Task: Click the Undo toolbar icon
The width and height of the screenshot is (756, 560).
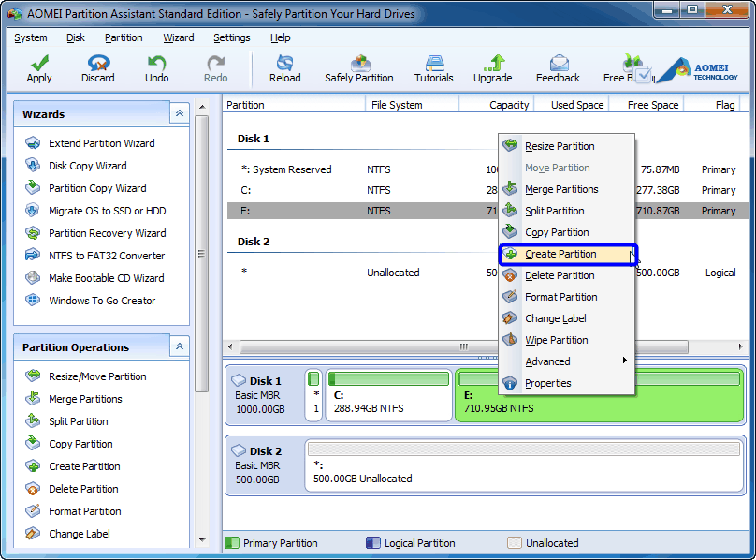Action: 156,68
